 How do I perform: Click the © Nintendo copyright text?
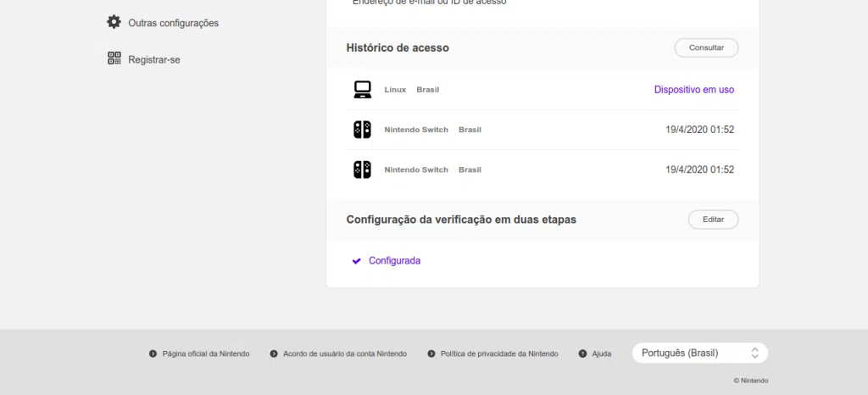tap(751, 381)
